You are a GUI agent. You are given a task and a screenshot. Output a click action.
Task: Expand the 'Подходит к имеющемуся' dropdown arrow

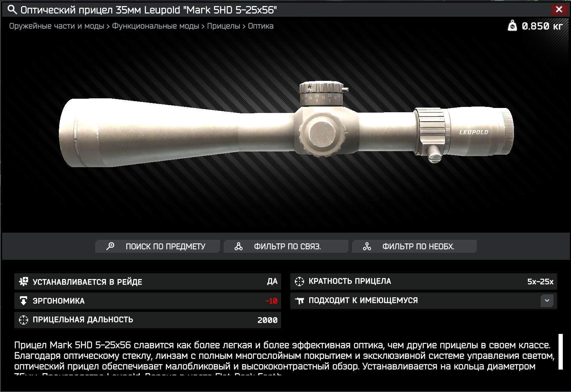pos(547,300)
